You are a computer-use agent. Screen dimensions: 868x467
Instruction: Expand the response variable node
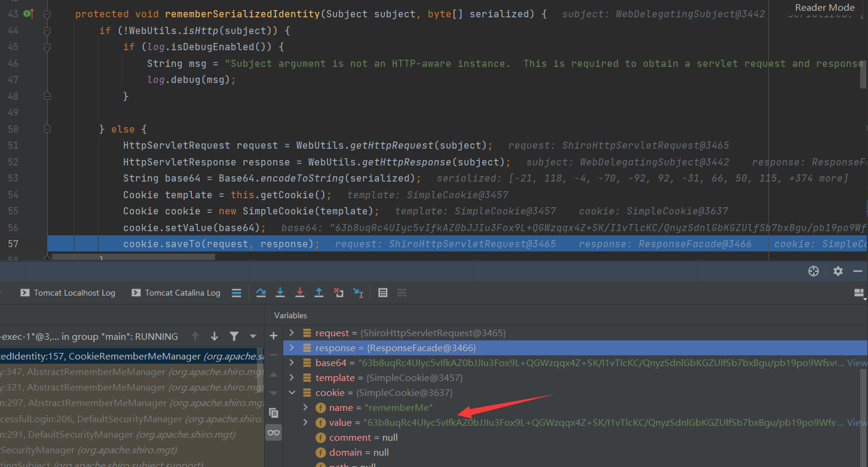click(x=292, y=348)
